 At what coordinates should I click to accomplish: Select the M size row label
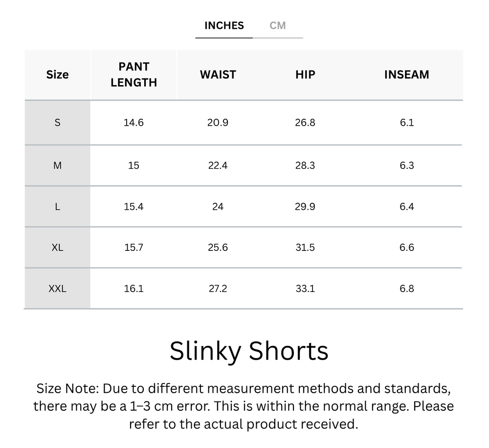(x=57, y=166)
